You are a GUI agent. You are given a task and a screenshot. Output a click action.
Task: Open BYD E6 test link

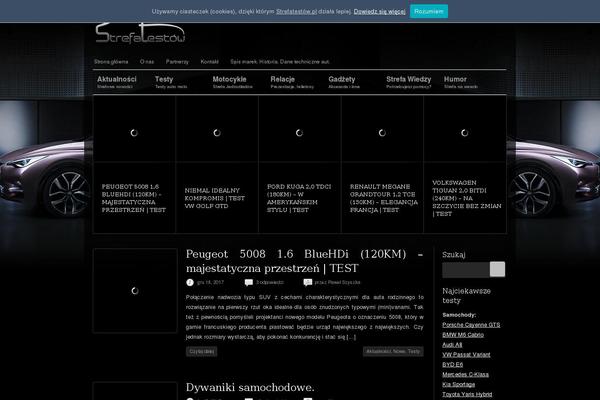point(453,365)
